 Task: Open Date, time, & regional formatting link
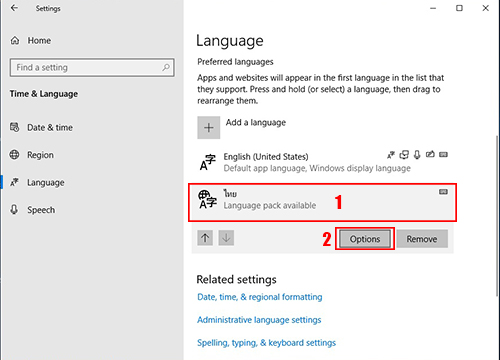pyautogui.click(x=260, y=297)
